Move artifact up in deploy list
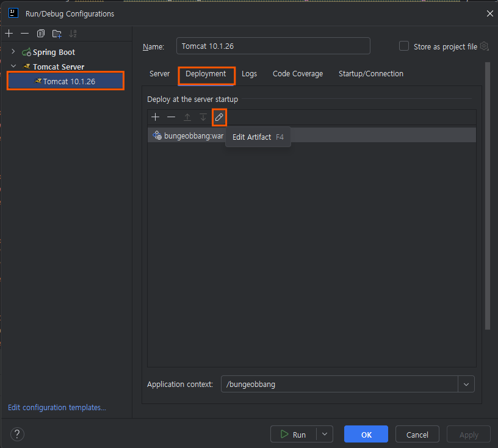 coord(187,117)
